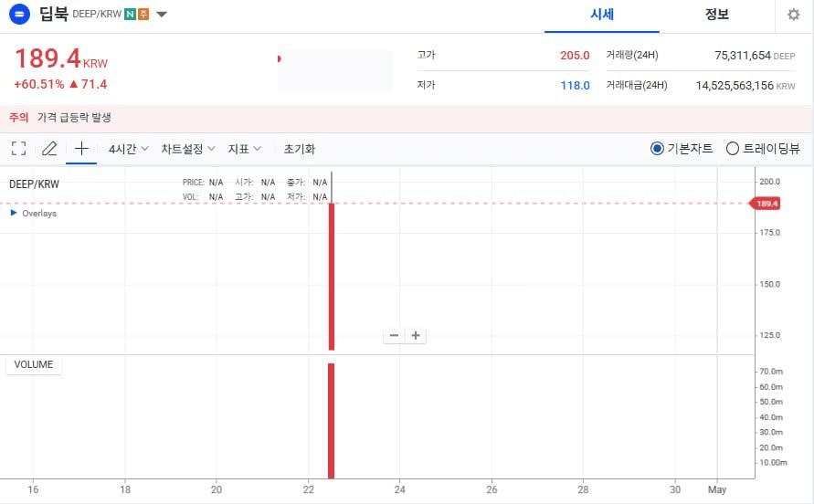The height and width of the screenshot is (504, 814).
Task: Zoom out chart with minus button
Action: coord(394,336)
